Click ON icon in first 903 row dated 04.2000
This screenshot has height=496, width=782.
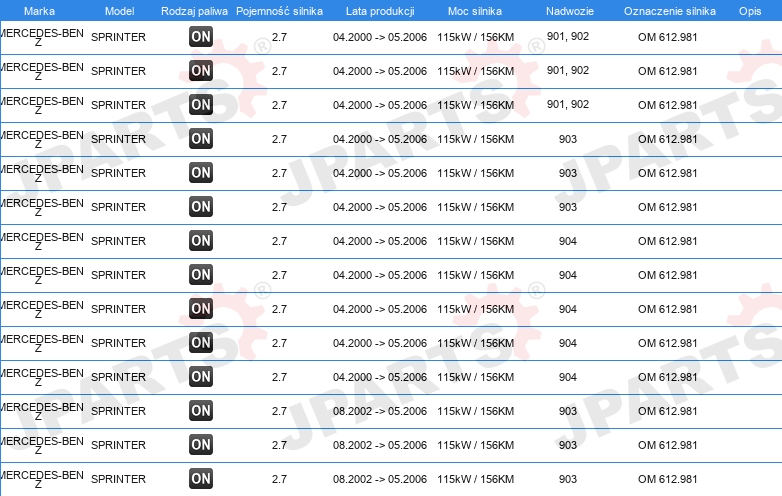[x=201, y=139]
